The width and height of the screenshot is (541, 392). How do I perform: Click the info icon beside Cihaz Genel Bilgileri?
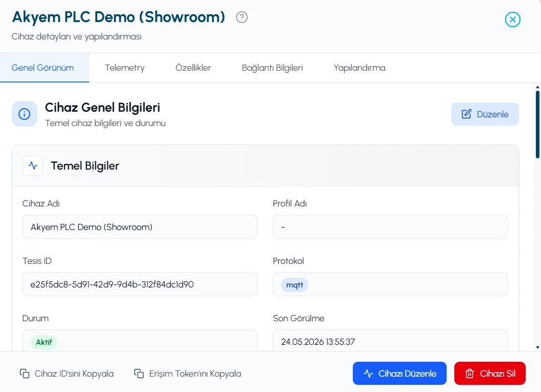tap(25, 114)
